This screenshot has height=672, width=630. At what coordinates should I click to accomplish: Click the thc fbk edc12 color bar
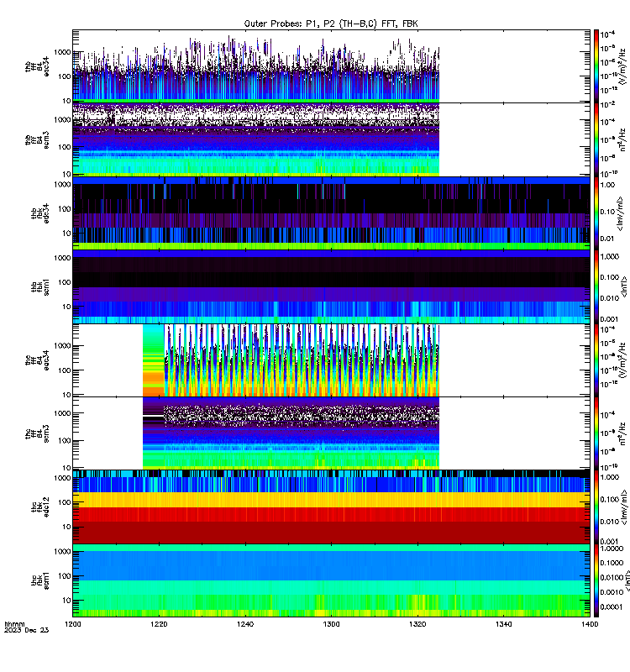(x=596, y=507)
